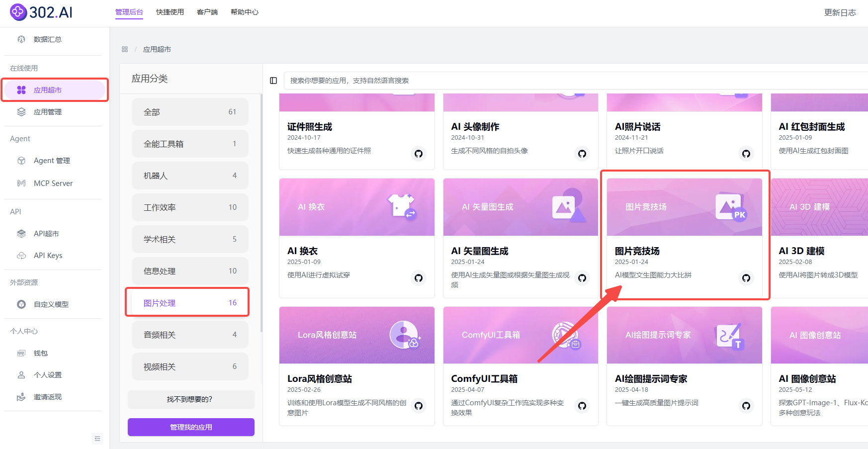
Task: Open the AI 换衣 card banner
Action: 357,207
